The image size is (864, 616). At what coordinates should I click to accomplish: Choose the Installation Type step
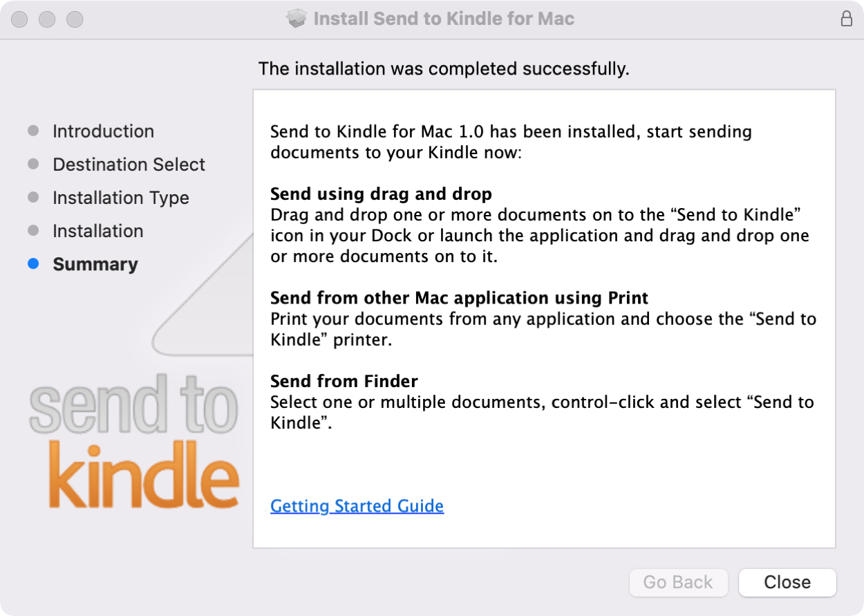[120, 198]
